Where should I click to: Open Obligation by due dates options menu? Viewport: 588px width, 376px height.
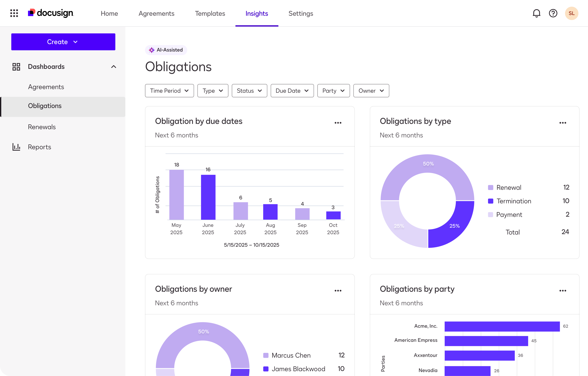click(338, 122)
